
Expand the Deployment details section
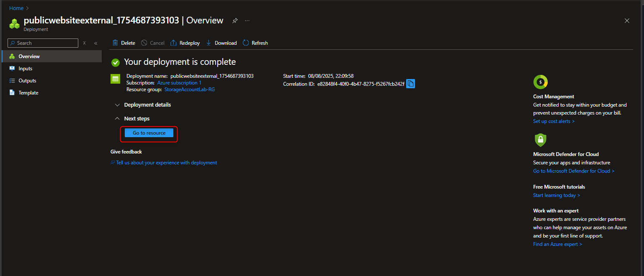[118, 105]
